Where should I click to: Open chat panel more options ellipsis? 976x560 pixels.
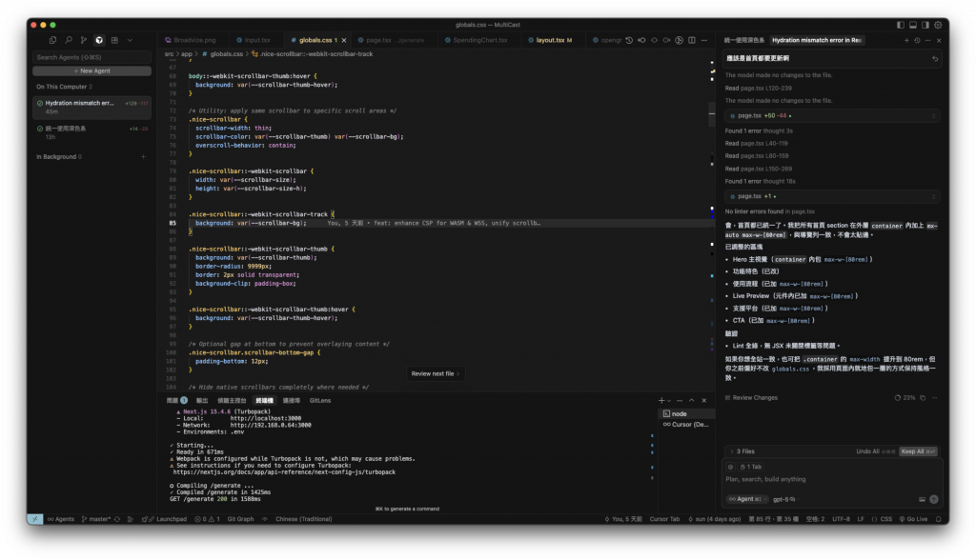click(927, 40)
